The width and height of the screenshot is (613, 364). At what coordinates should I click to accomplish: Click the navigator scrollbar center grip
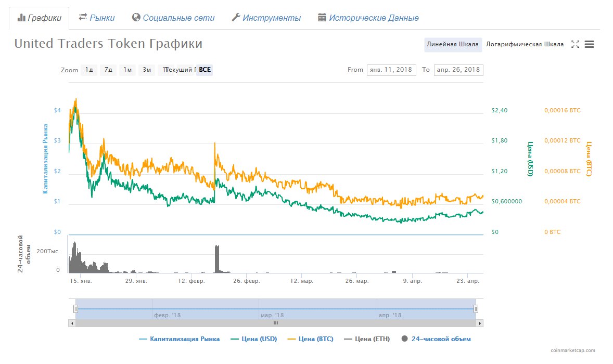(x=276, y=323)
